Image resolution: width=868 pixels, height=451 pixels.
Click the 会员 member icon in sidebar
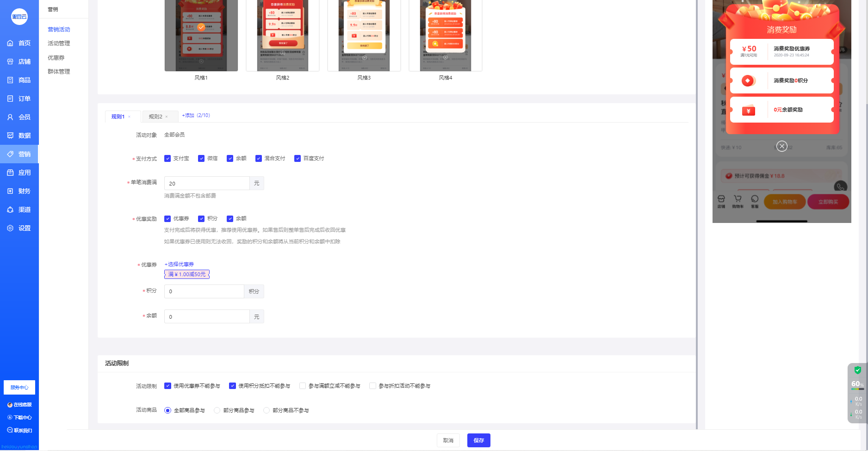pyautogui.click(x=10, y=117)
